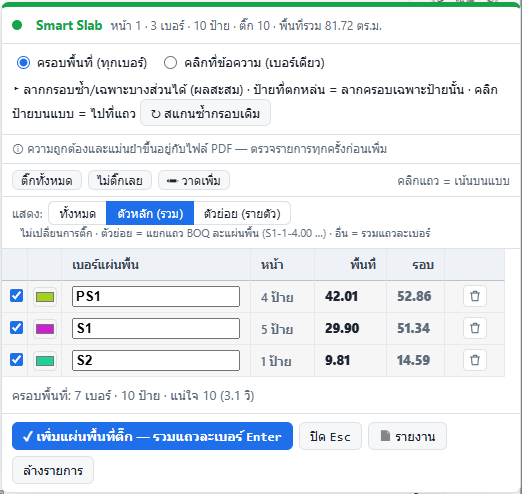Viewport: 522px width, 494px height.
Task: Click the area value 29.90
Action: point(342,328)
